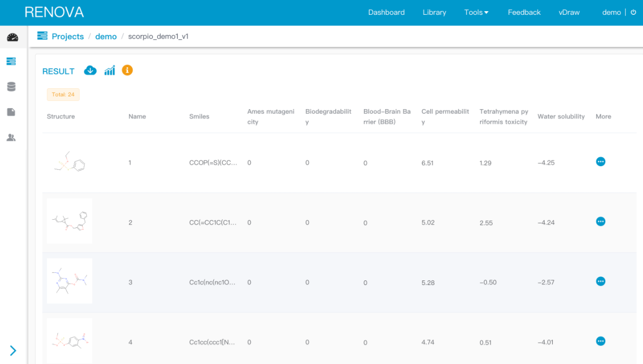Click the Water solubility column header
Screen dimensions: 643x364
[x=561, y=116]
